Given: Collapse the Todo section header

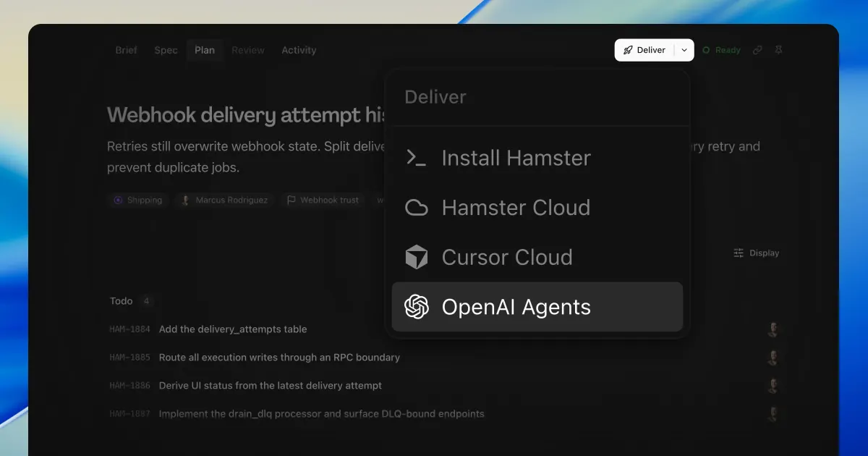Looking at the screenshot, I should 121,301.
